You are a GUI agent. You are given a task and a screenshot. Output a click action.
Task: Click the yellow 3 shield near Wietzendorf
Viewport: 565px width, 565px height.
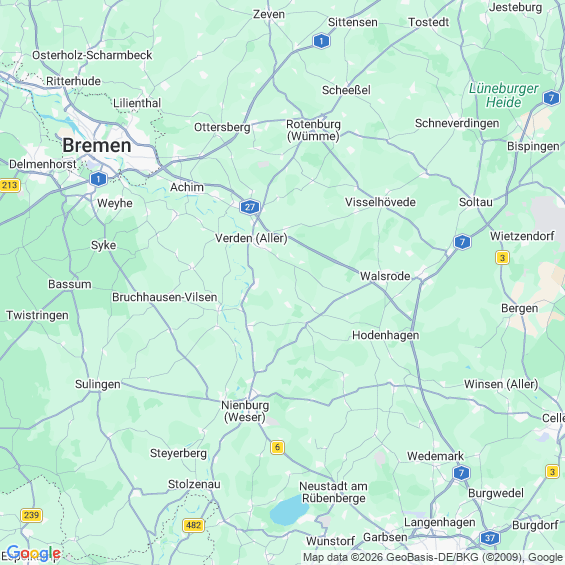pos(502,258)
